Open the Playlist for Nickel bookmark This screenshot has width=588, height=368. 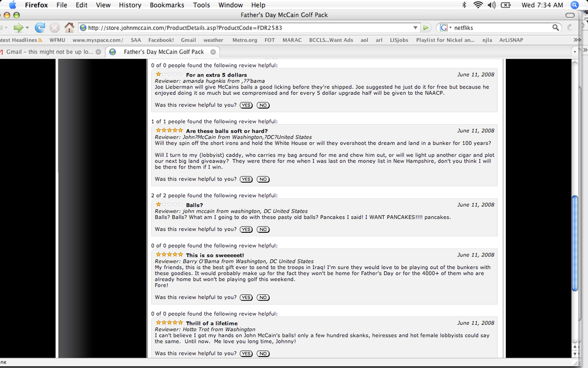[445, 40]
